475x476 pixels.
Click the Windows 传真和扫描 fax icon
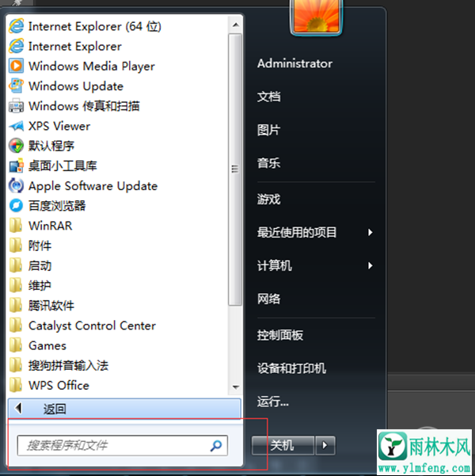click(16, 106)
